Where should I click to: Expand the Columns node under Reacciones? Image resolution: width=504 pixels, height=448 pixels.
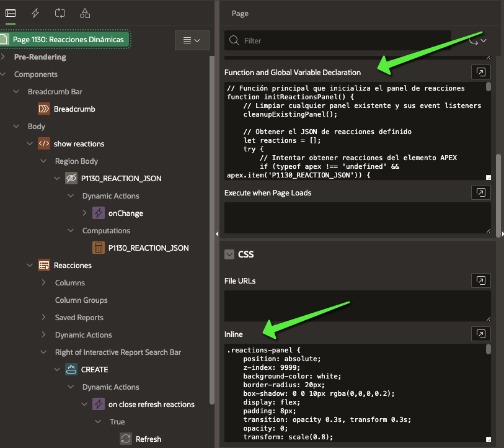(x=43, y=283)
